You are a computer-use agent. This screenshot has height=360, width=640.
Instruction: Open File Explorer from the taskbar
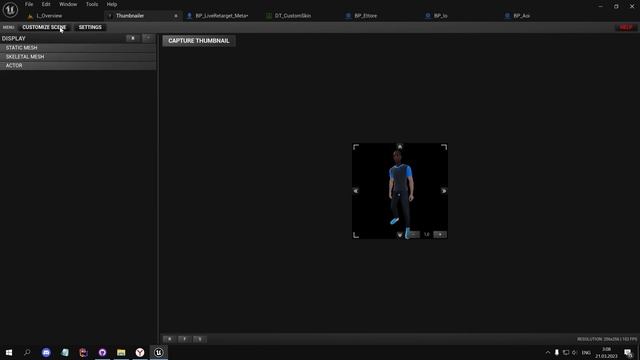121,352
